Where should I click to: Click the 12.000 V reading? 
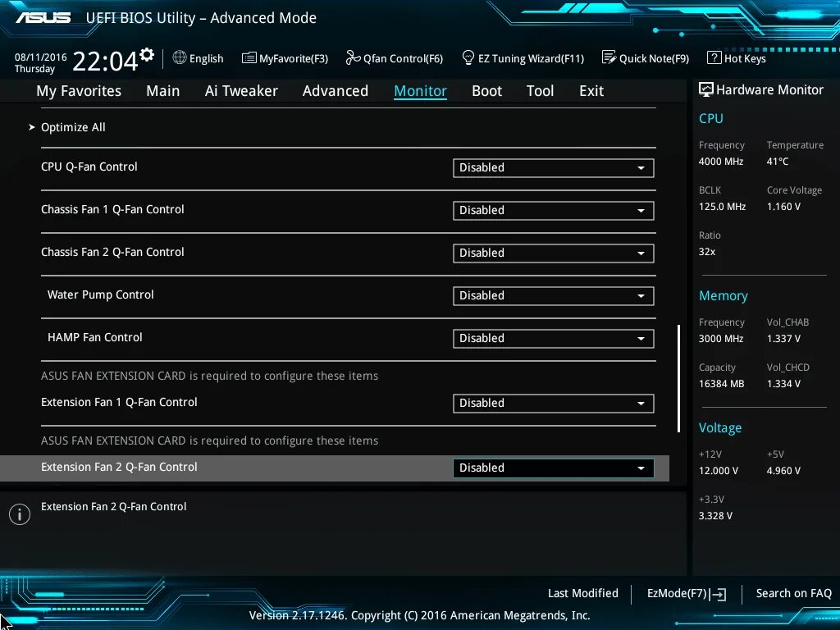(719, 470)
